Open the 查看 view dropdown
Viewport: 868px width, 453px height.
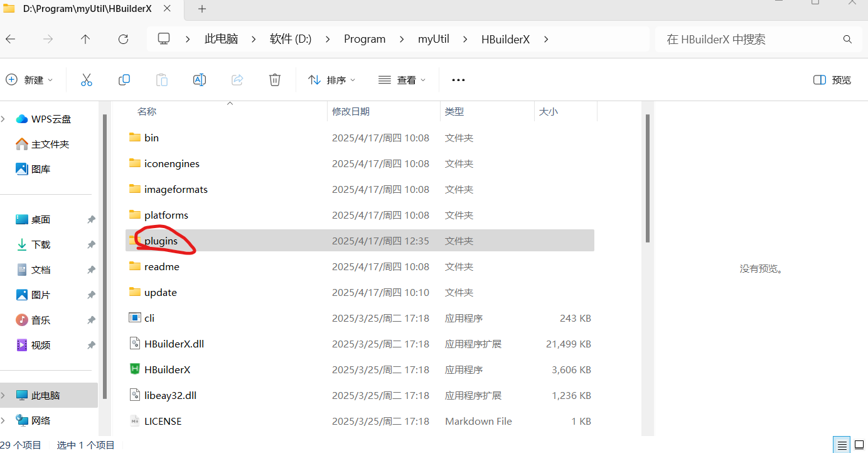(402, 80)
